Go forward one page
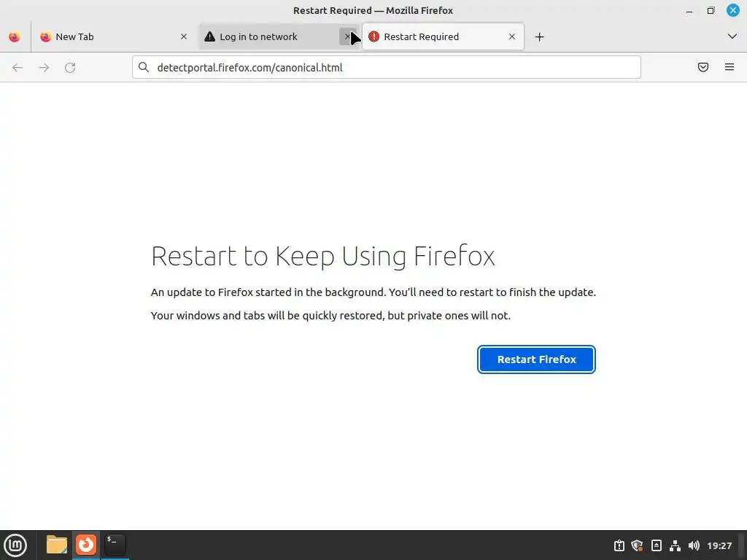The width and height of the screenshot is (747, 560). click(x=44, y=68)
